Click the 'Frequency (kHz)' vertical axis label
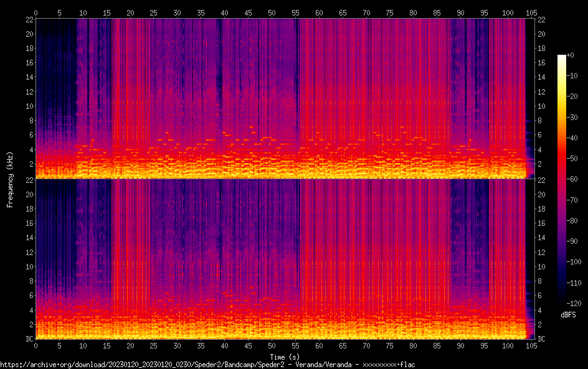Viewport: 588px width, 369px height. (x=10, y=179)
